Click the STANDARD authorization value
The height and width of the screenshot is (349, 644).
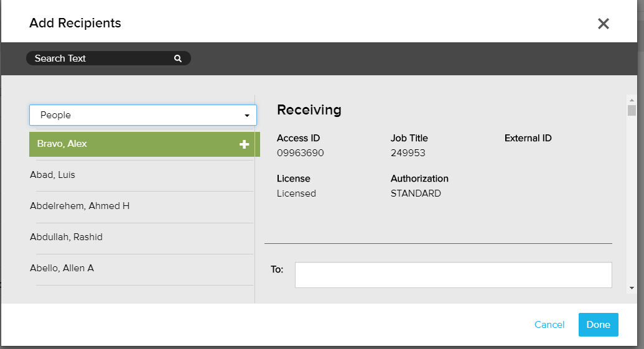[x=416, y=193]
